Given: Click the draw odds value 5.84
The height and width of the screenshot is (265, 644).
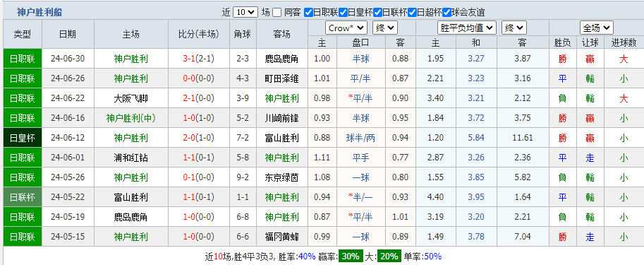Looking at the screenshot, I should tap(476, 138).
